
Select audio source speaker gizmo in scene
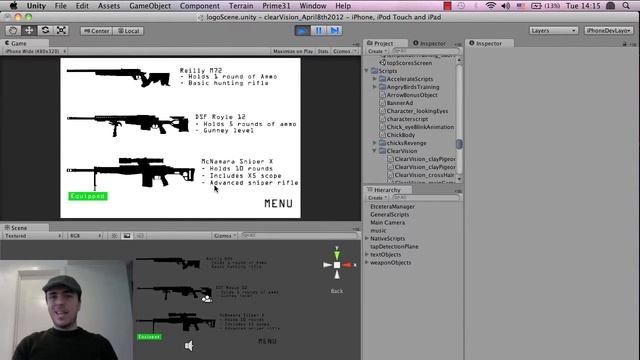(x=189, y=346)
